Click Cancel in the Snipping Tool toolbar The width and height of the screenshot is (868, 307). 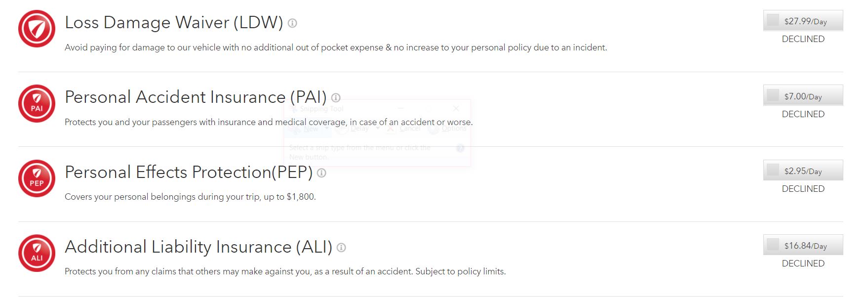[x=409, y=128]
